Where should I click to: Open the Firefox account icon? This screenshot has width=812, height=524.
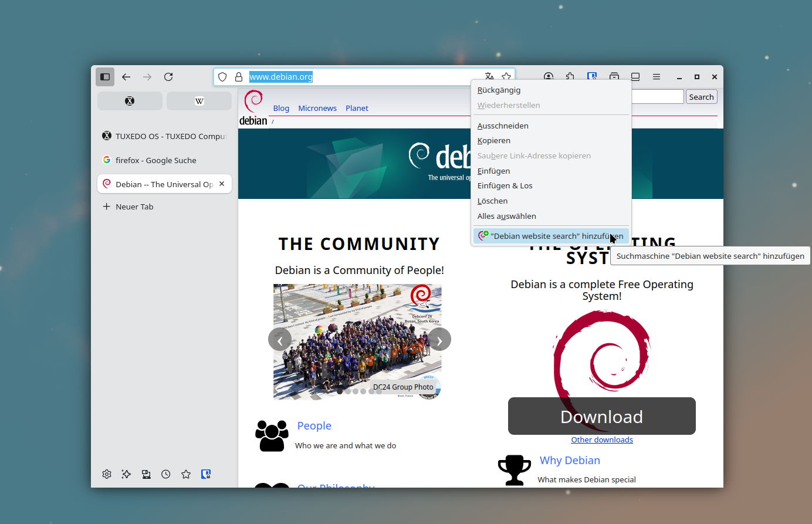pos(549,76)
